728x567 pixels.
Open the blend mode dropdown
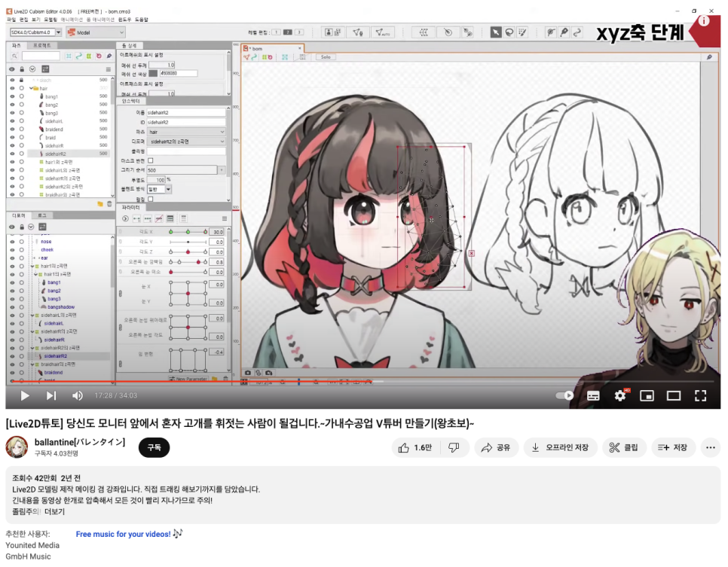point(159,189)
